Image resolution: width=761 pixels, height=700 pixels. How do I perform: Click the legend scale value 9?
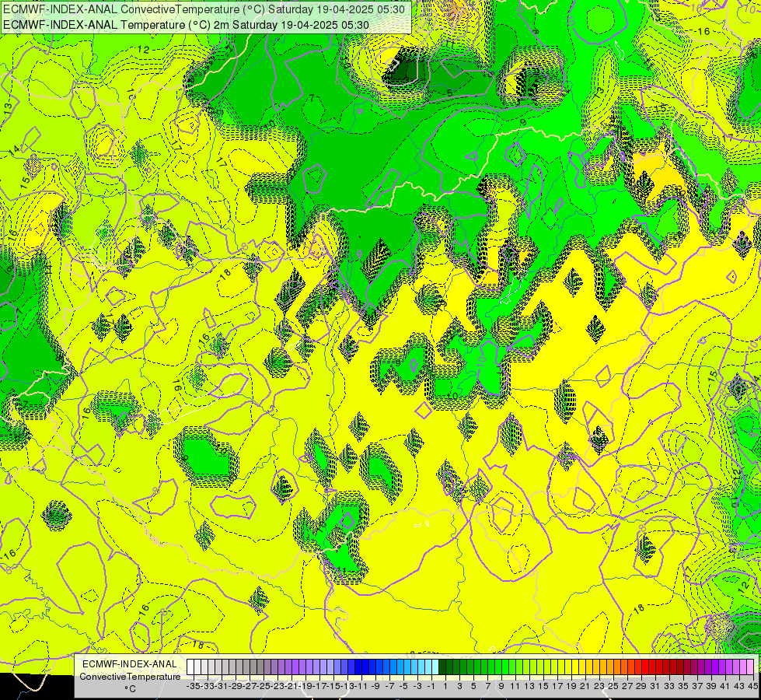point(501,686)
